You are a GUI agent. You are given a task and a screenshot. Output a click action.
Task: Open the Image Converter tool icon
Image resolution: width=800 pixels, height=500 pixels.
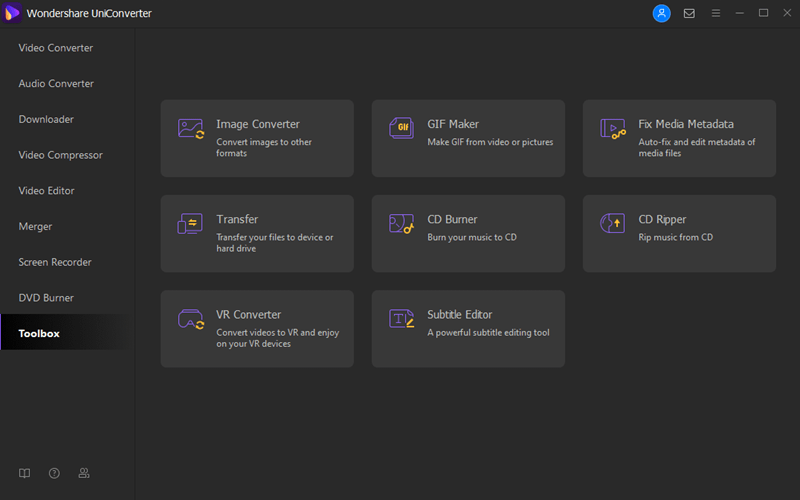pyautogui.click(x=191, y=129)
